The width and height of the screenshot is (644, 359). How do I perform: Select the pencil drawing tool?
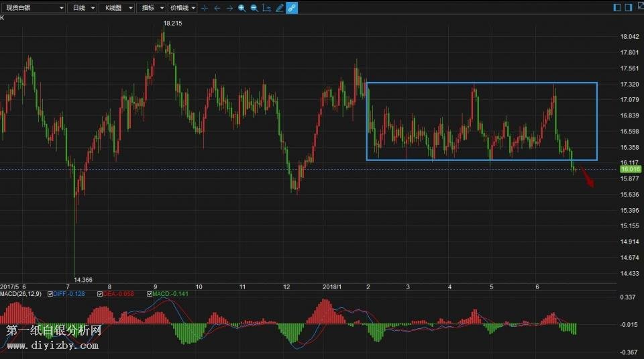coord(279,8)
